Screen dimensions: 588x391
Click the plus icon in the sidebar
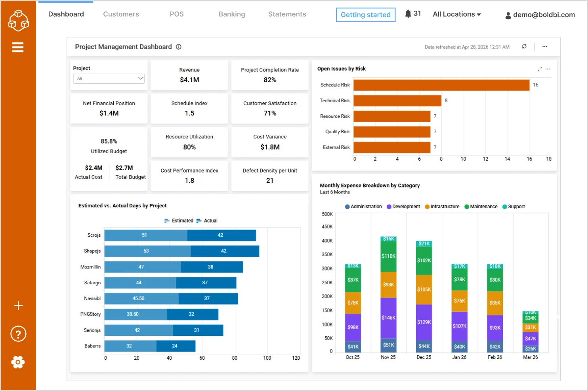coord(18,306)
